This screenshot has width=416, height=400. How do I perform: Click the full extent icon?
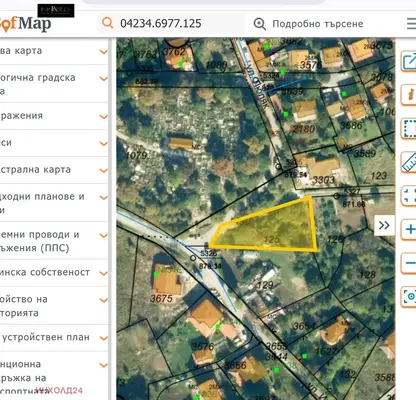tap(408, 196)
